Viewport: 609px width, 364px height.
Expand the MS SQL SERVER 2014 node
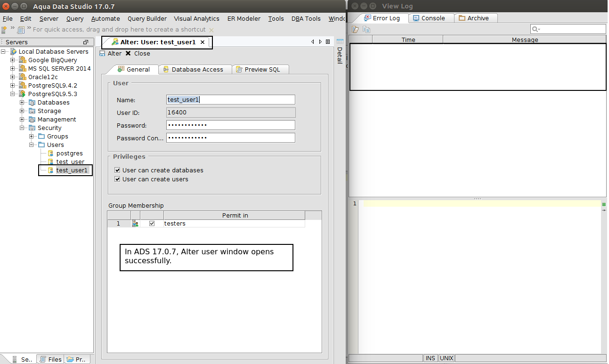click(13, 69)
